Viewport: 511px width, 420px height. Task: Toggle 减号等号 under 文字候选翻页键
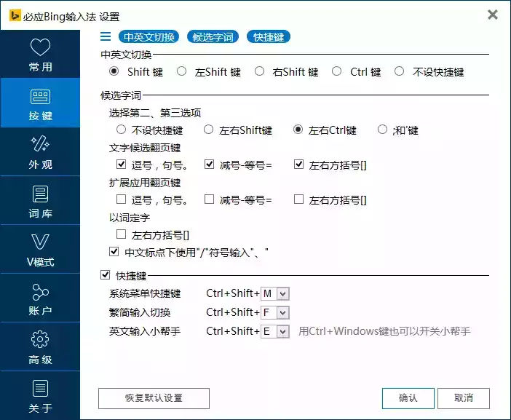tap(209, 165)
